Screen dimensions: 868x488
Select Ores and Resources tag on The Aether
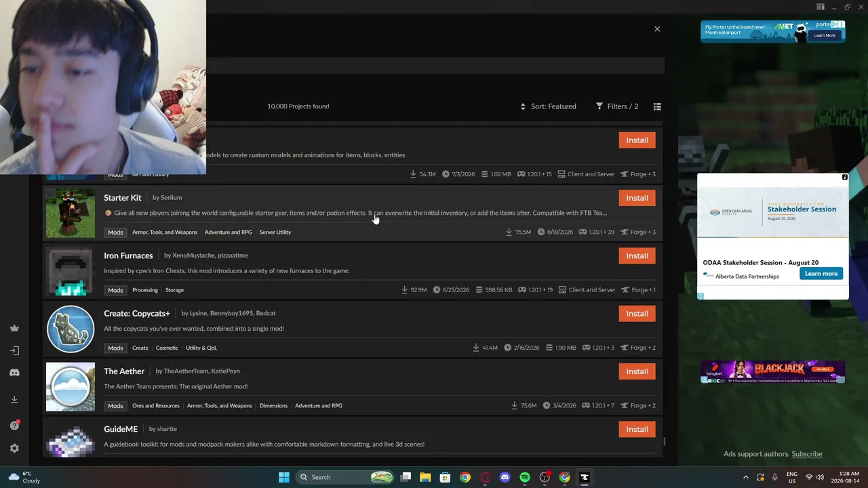pyautogui.click(x=156, y=406)
